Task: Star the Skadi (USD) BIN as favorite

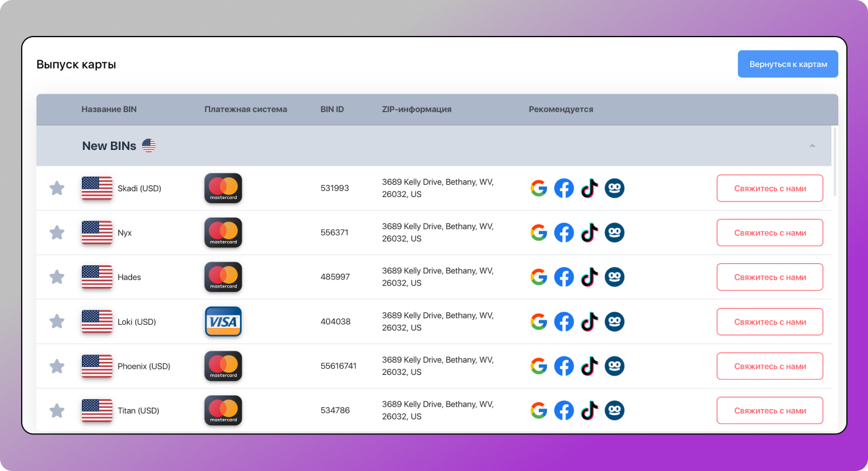Action: (x=57, y=188)
